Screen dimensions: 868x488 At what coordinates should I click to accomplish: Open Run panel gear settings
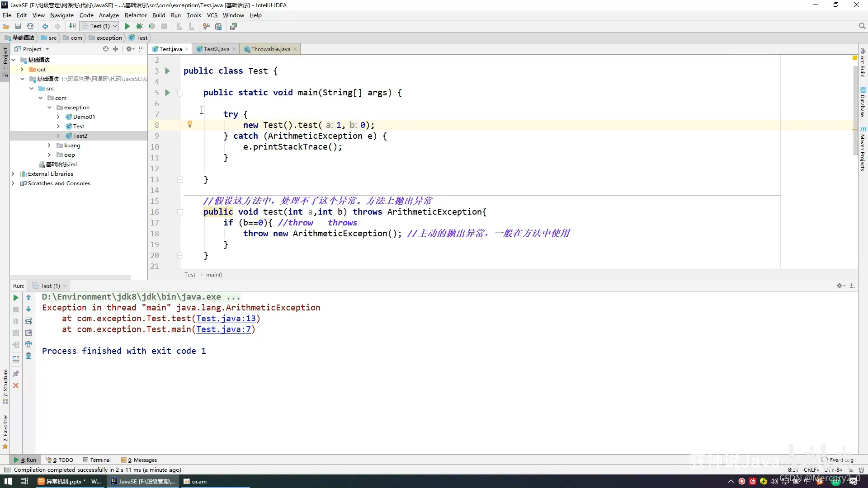(840, 286)
